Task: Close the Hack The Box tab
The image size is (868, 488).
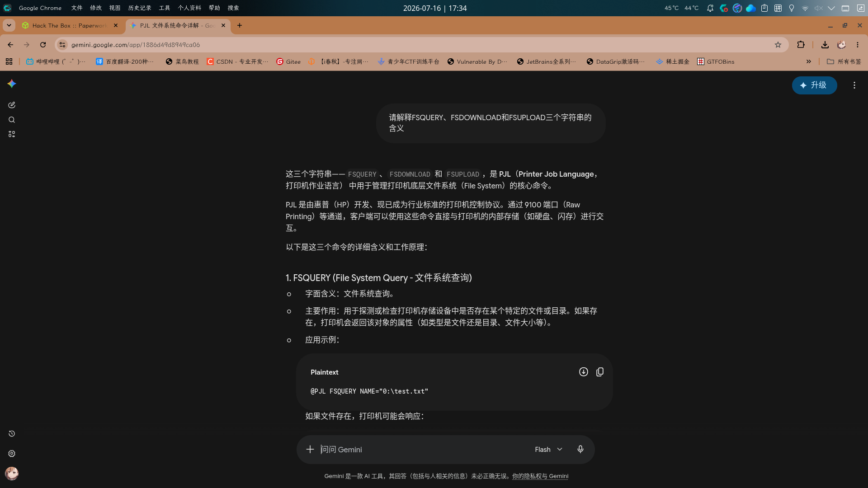Action: click(x=116, y=26)
